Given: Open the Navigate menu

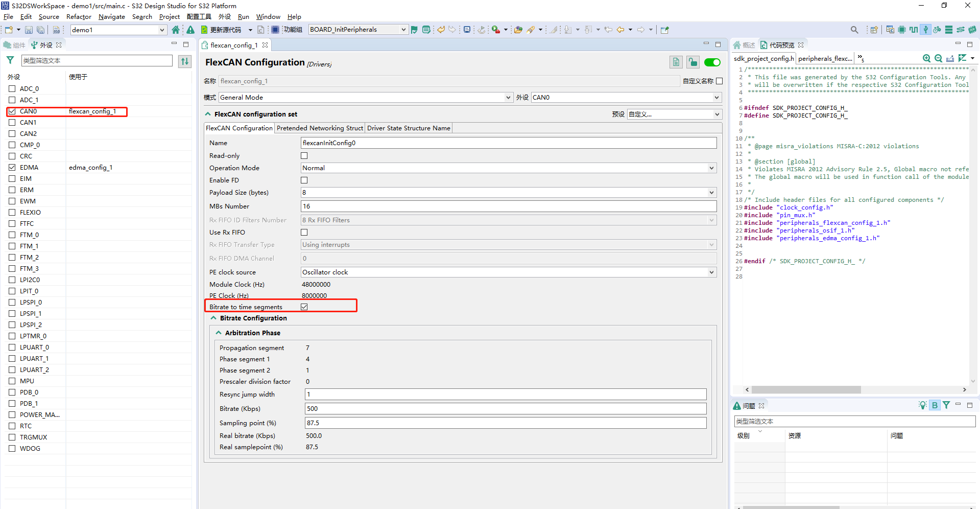Looking at the screenshot, I should (112, 17).
